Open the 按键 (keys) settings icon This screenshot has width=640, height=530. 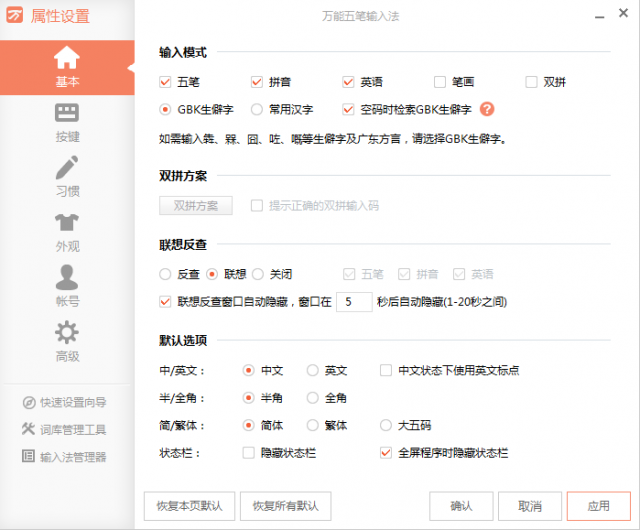click(67, 113)
